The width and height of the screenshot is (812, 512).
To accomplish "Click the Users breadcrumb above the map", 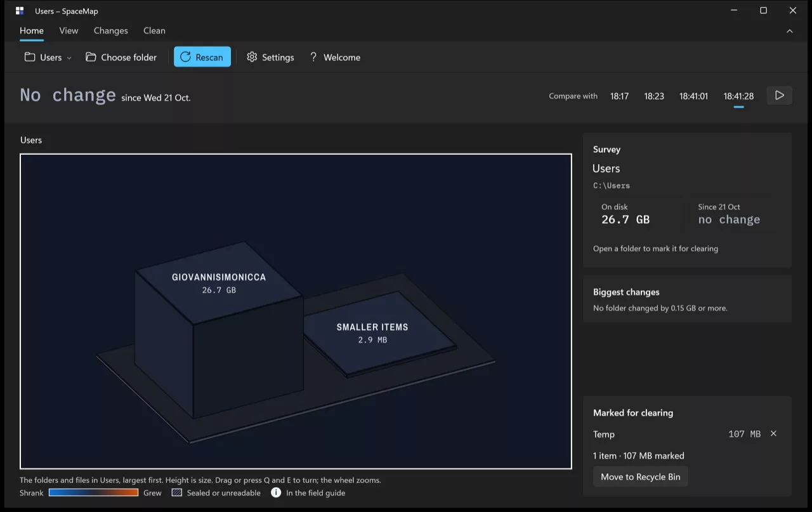I will (31, 140).
